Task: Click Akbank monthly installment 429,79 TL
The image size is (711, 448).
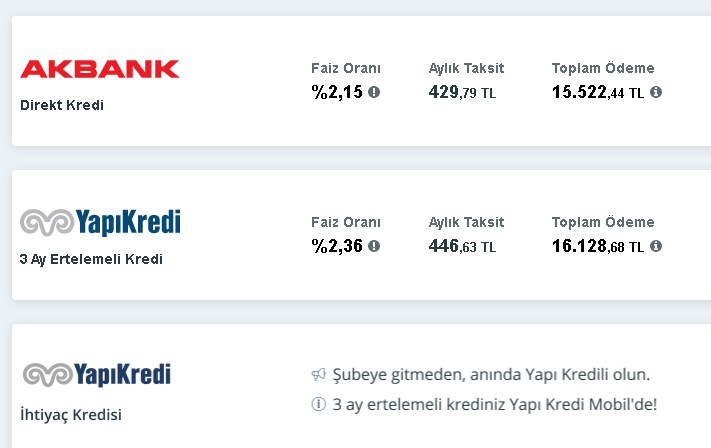Action: click(x=463, y=93)
